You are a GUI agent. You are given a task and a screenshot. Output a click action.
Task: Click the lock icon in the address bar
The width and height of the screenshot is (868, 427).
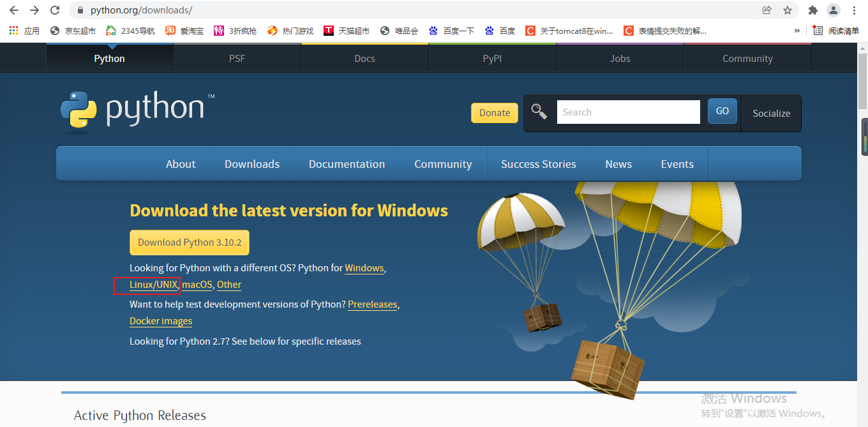pos(80,10)
